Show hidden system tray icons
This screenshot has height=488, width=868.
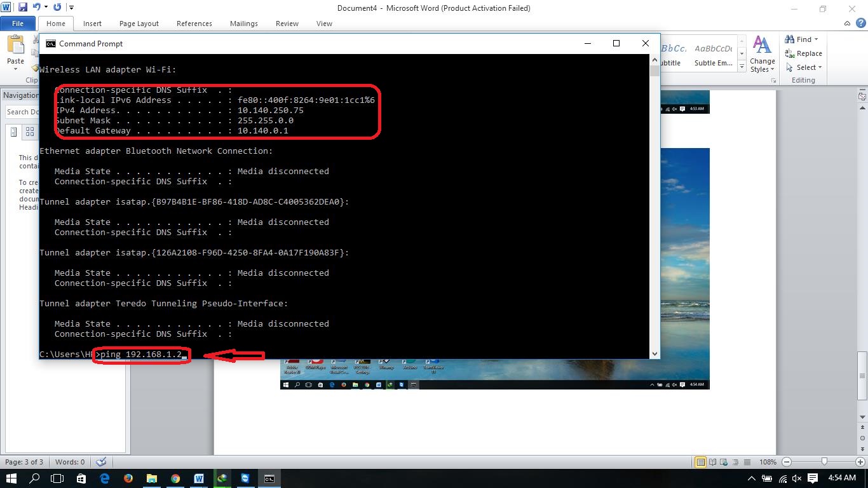pos(752,478)
